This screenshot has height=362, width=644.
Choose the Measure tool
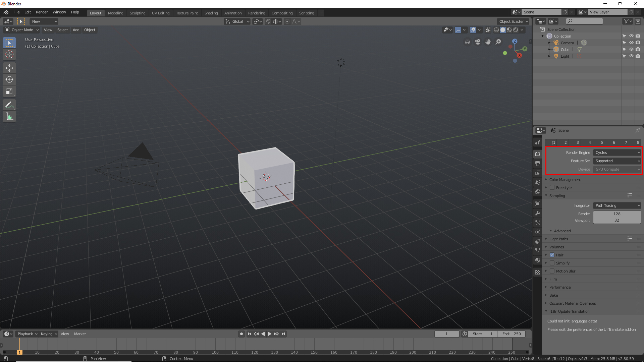click(9, 117)
